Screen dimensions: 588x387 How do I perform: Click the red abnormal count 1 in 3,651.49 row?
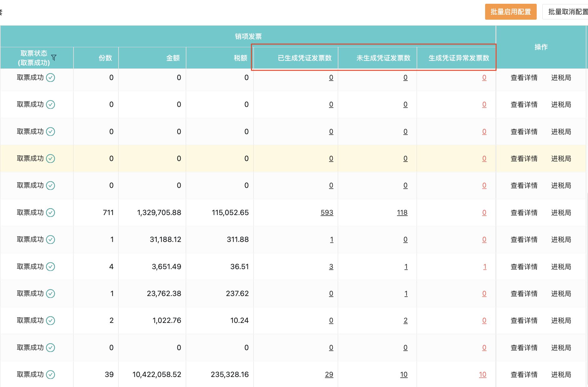point(484,267)
